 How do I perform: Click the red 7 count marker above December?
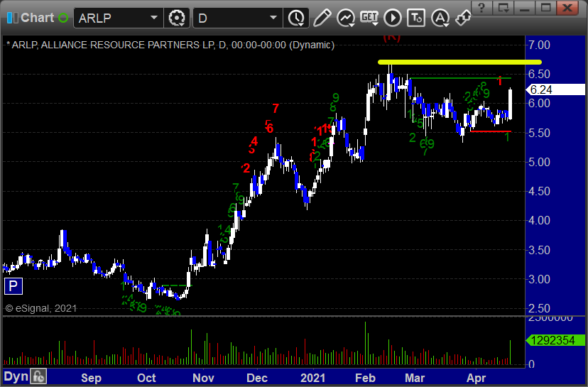[x=276, y=109]
